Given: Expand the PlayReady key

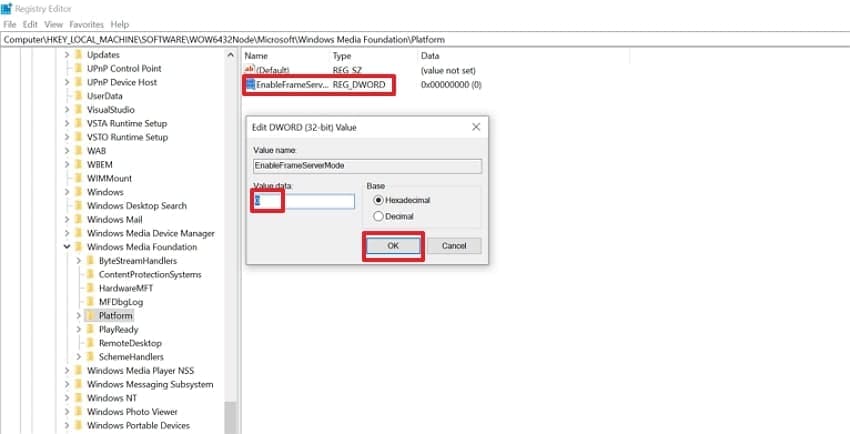Looking at the screenshot, I should (79, 329).
